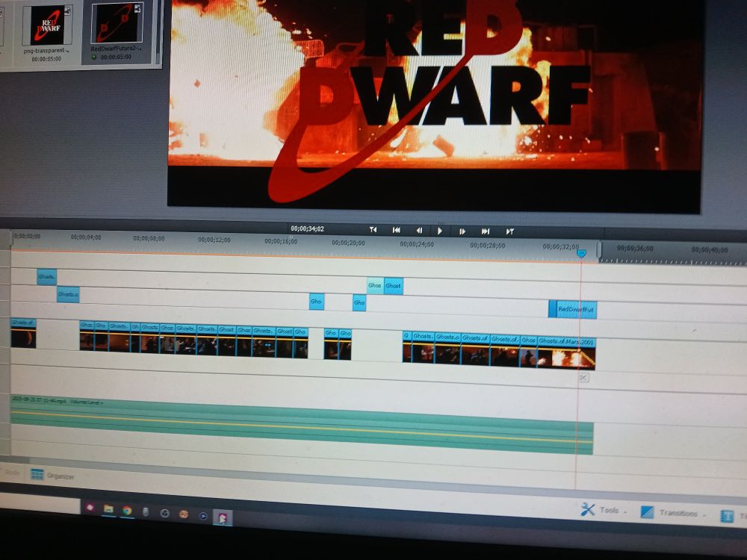
Task: Click the orange round taskbar icon
Action: click(184, 514)
